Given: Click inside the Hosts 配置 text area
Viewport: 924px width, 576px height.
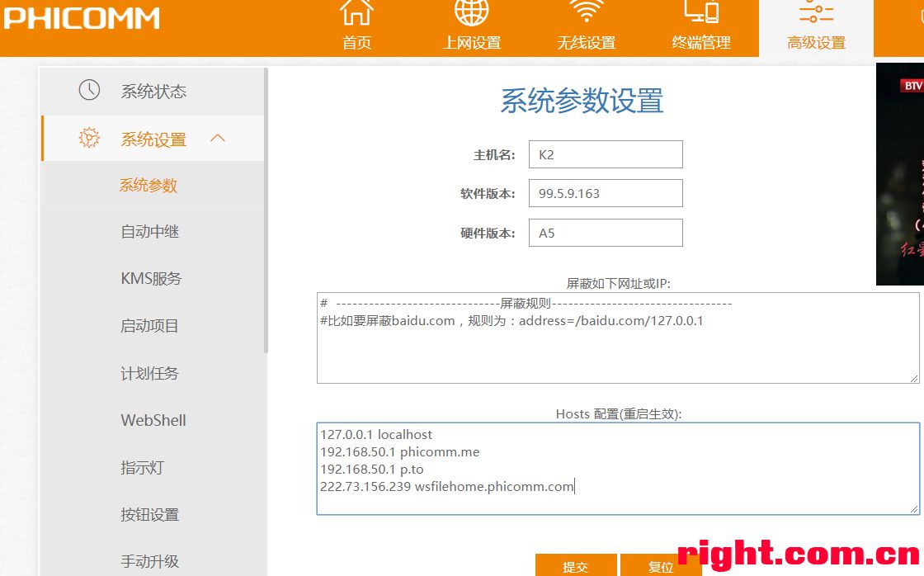Looking at the screenshot, I should (617, 468).
